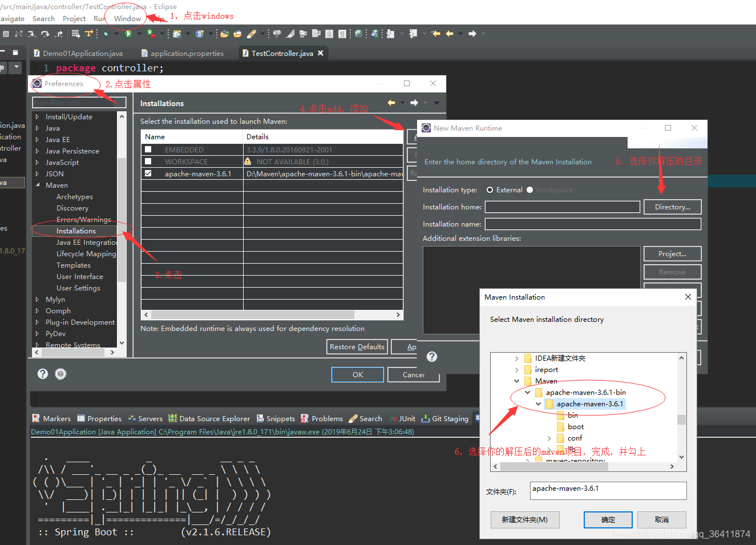Check the WORKSPACE installation checkbox
Screen dimensions: 756x545
(x=148, y=162)
